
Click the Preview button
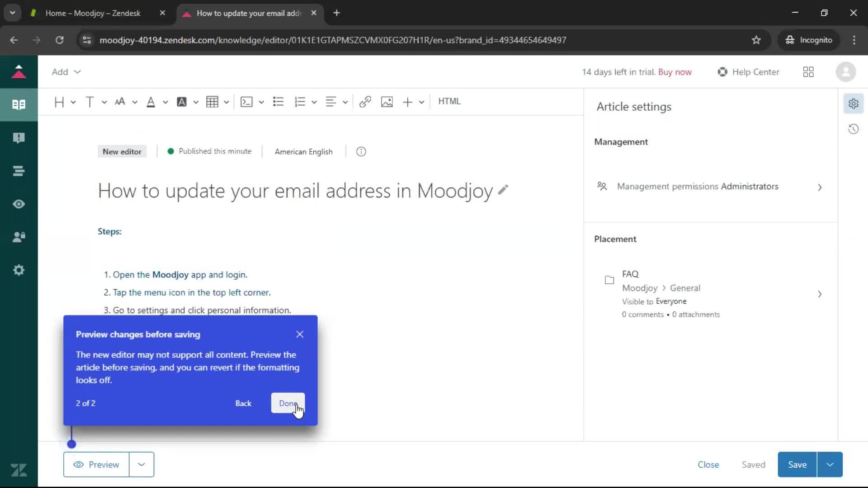pyautogui.click(x=96, y=465)
